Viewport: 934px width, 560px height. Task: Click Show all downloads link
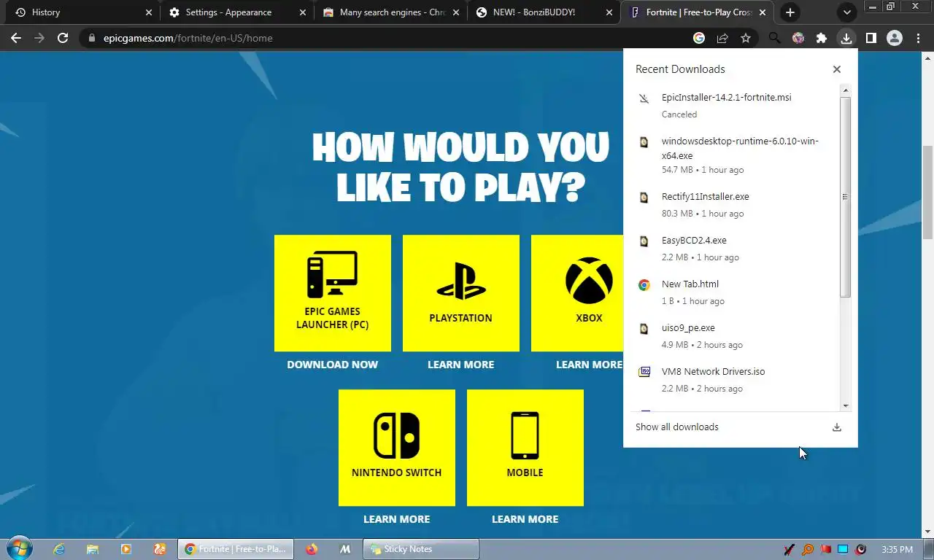click(x=677, y=427)
